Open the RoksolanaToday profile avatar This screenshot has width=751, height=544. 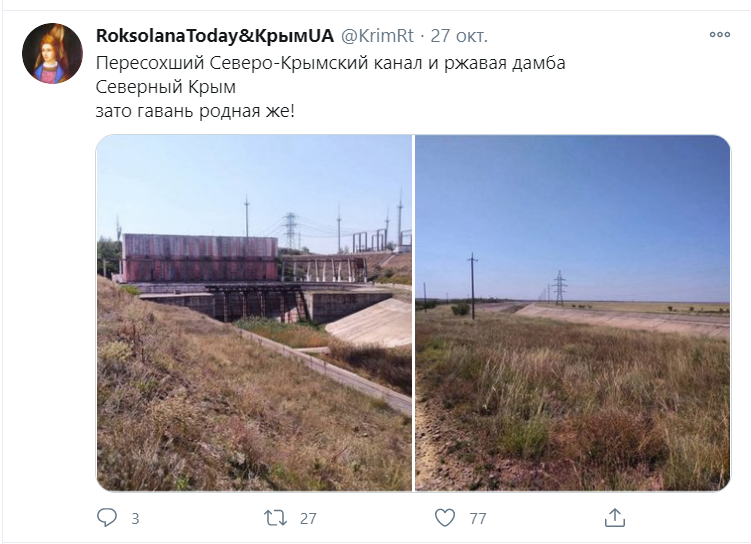tap(52, 54)
